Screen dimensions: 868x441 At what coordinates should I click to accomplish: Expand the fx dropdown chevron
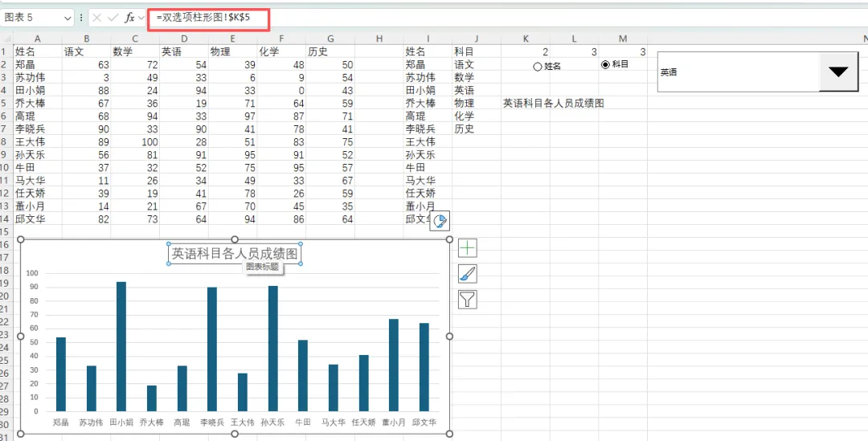[x=141, y=18]
